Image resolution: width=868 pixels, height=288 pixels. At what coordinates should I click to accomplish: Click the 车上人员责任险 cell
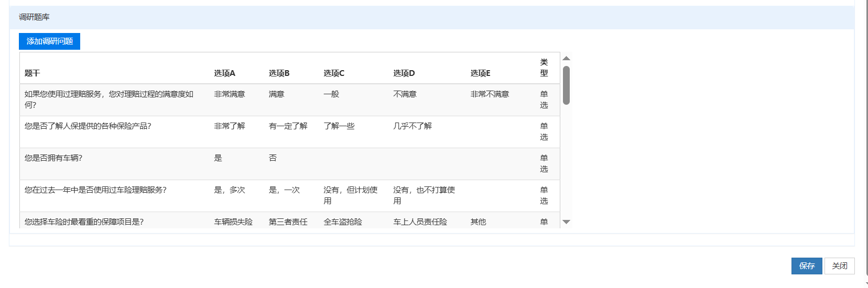pos(420,222)
